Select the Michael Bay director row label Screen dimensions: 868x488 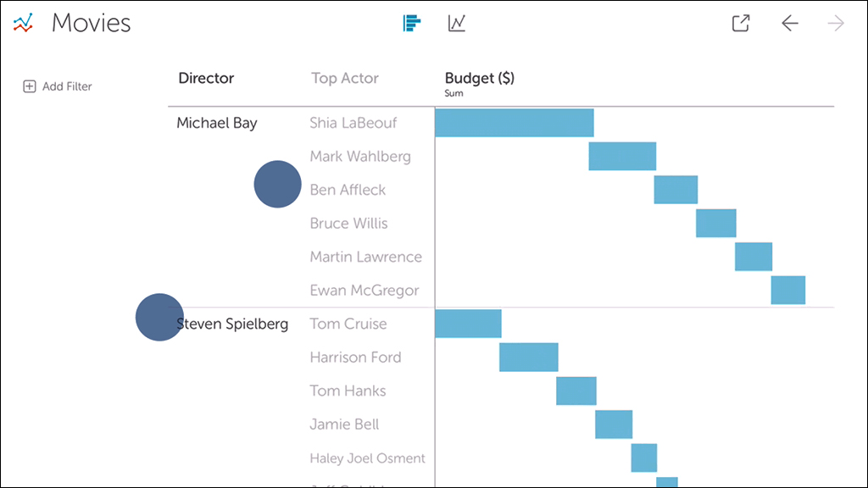[x=217, y=123]
